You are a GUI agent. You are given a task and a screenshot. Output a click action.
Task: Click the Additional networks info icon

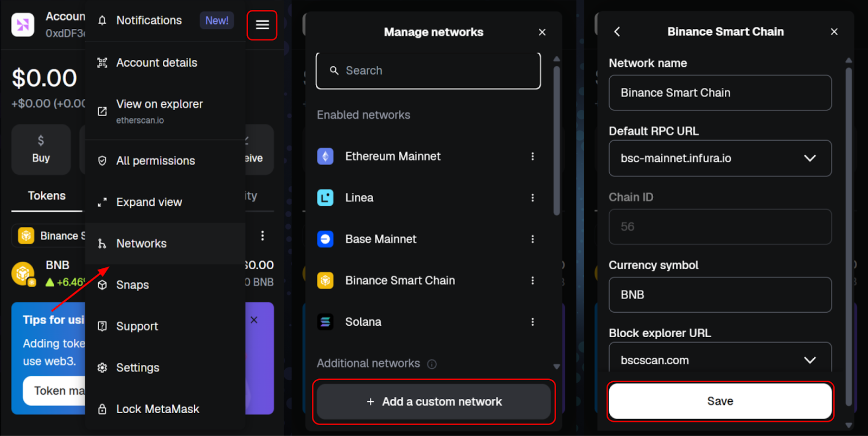(432, 364)
